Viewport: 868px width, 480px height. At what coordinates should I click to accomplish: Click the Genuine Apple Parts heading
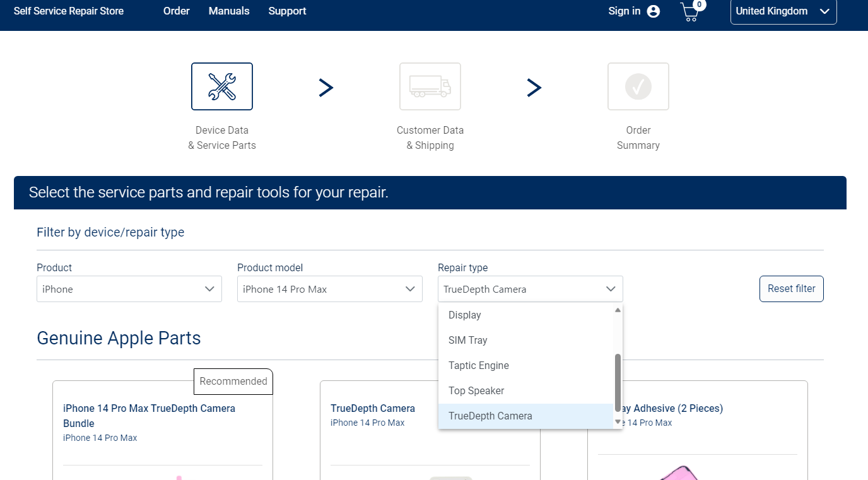click(x=119, y=338)
